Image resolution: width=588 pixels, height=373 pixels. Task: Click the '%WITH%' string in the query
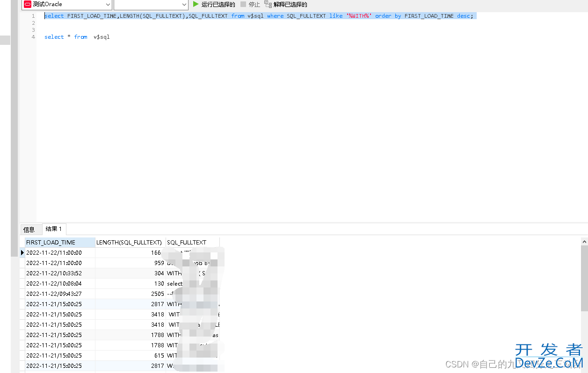359,16
